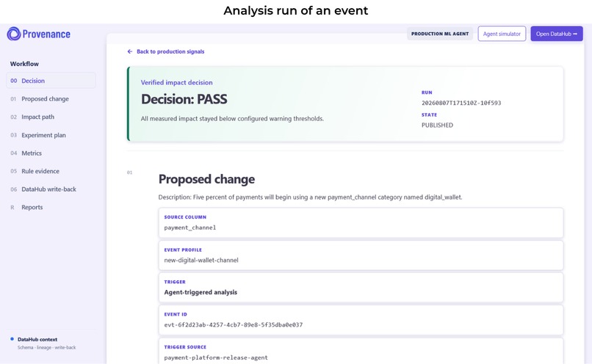
Task: Click the Agent-triggered analysis trigger value
Action: pyautogui.click(x=201, y=292)
